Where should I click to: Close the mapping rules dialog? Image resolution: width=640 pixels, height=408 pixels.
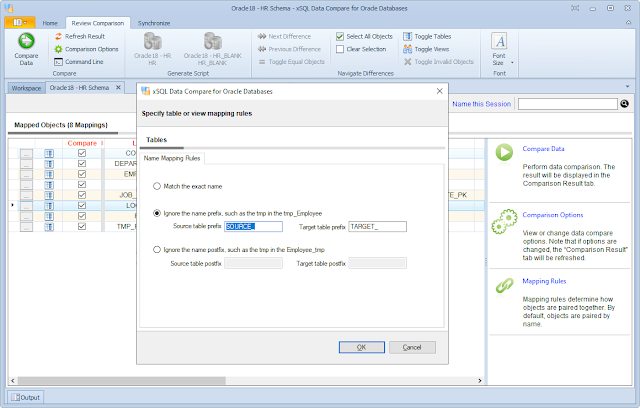[439, 91]
